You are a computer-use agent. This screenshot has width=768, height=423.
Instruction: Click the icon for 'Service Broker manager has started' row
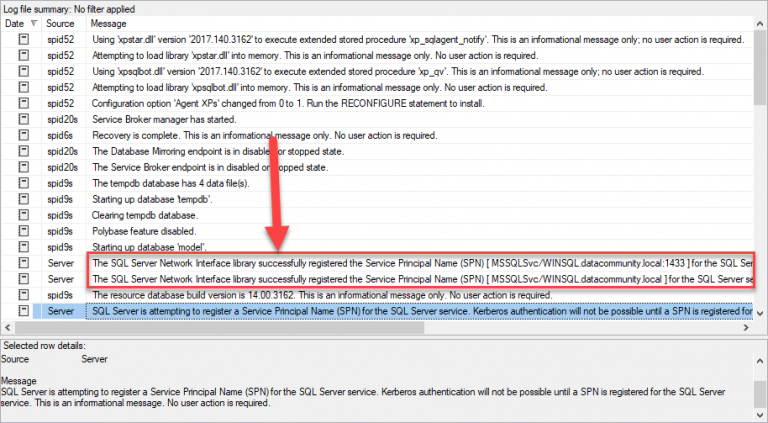(x=24, y=119)
